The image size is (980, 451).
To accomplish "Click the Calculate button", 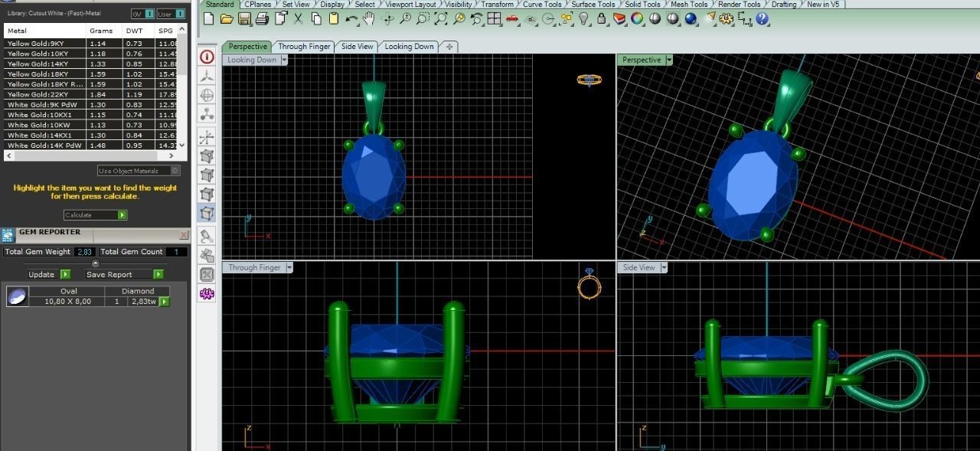I will click(x=95, y=215).
